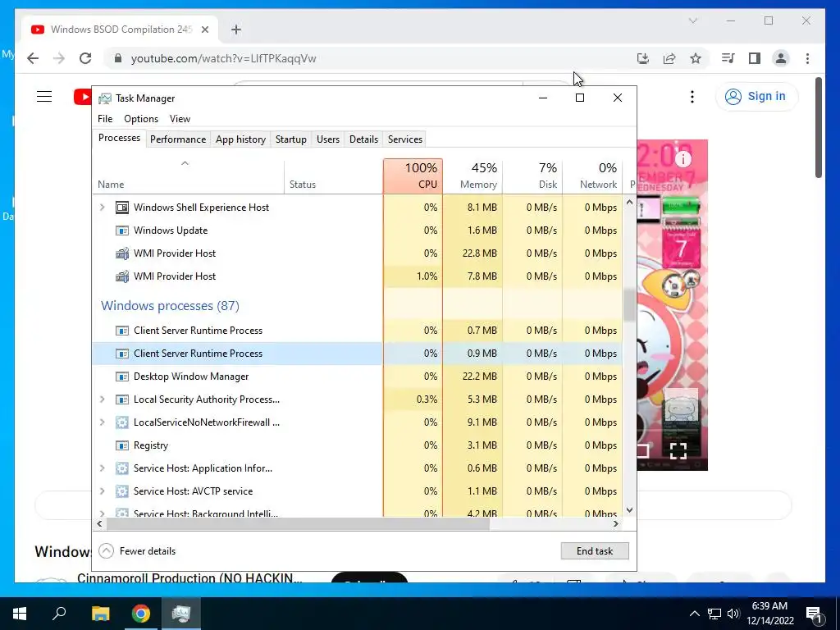
Task: Expand Service Host: AVCTP service row
Action: [x=102, y=491]
